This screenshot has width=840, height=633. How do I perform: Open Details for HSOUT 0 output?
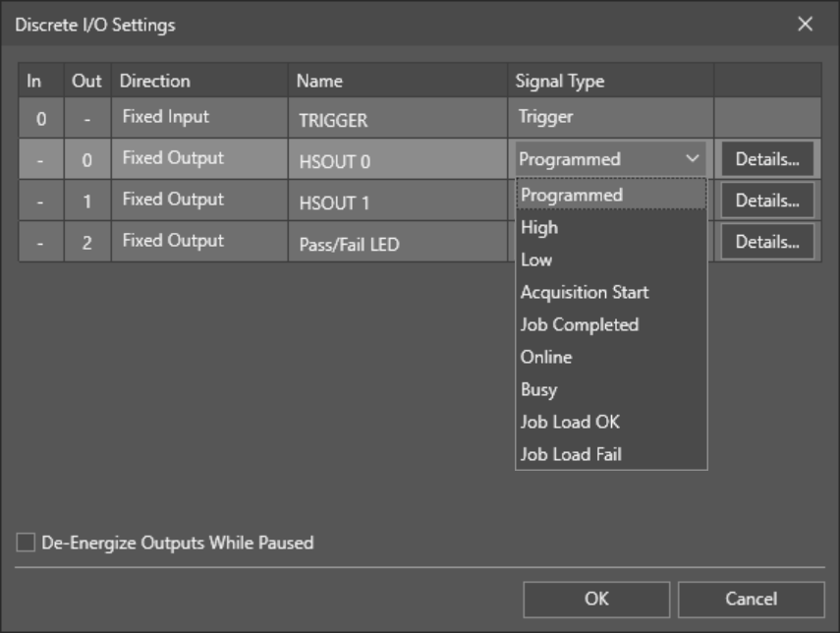click(767, 158)
